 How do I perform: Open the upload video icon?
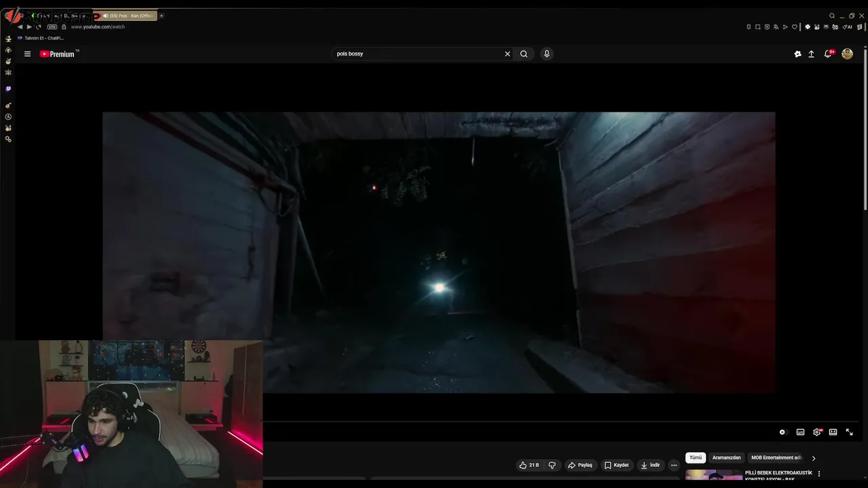811,54
